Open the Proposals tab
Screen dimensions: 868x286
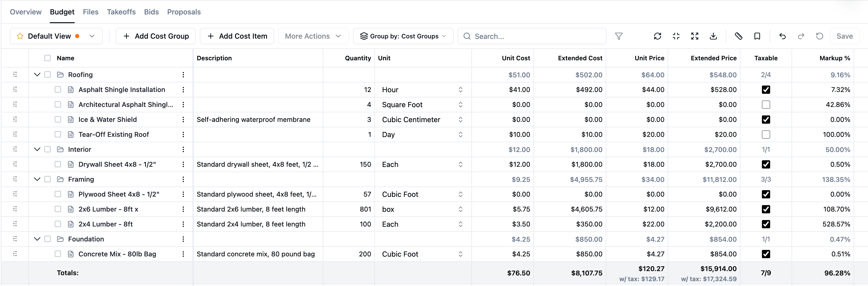[x=184, y=12]
